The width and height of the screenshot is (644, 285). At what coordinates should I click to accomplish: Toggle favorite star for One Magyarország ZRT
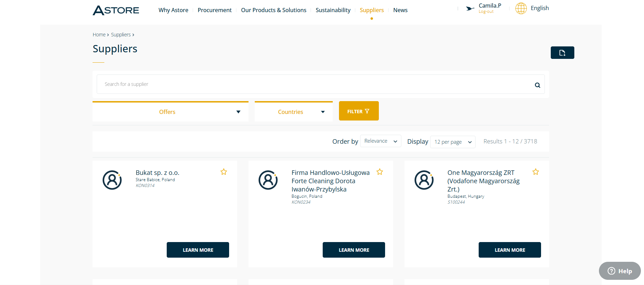pyautogui.click(x=536, y=172)
